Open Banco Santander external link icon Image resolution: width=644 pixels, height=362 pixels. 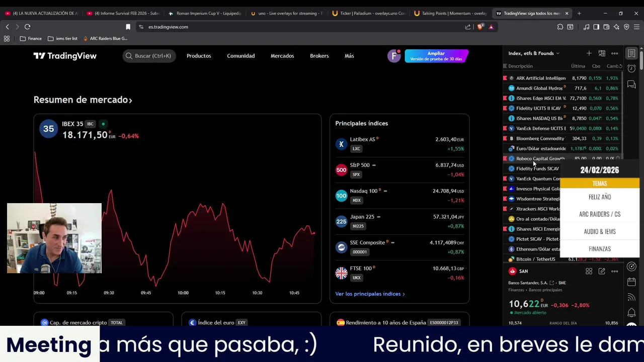pos(552,283)
